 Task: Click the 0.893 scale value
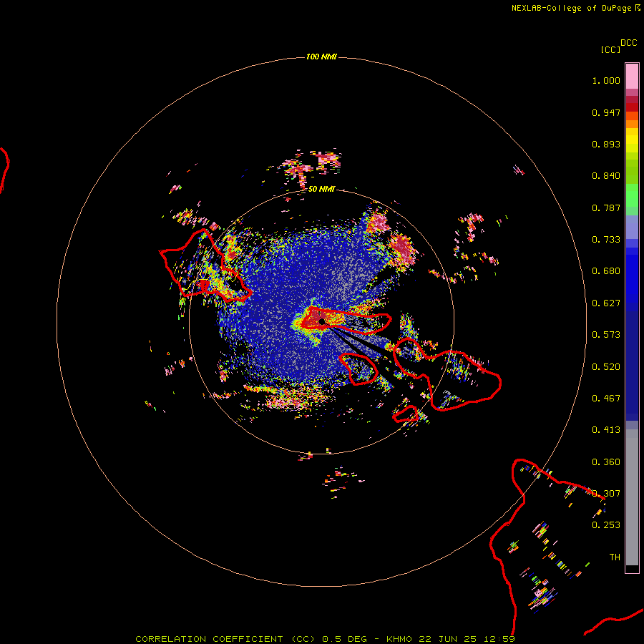point(606,144)
